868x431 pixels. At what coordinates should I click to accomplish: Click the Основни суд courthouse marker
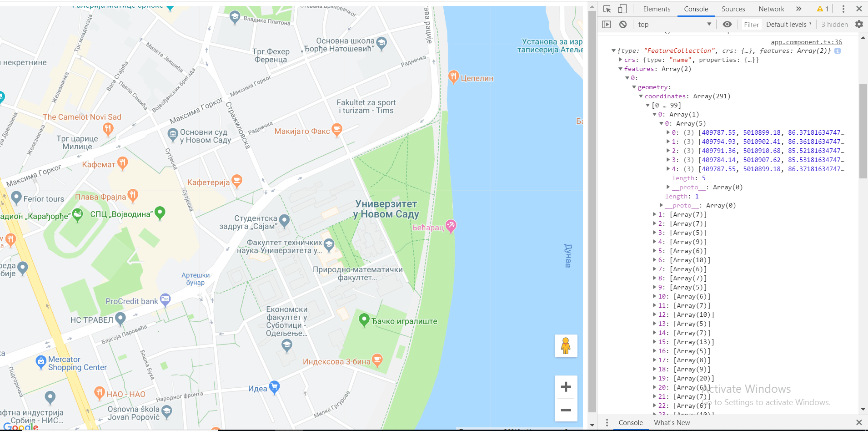coord(173,135)
